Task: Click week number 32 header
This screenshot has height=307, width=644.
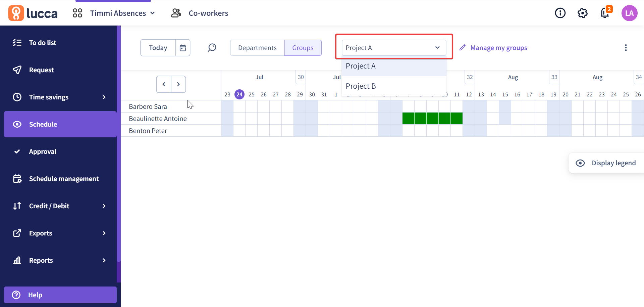Action: pyautogui.click(x=470, y=77)
